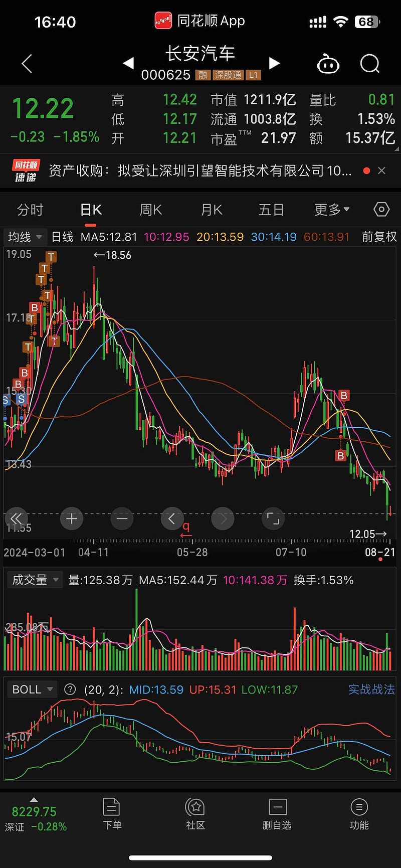Open BOLL indicator help question icon
401x868 pixels.
[70, 689]
